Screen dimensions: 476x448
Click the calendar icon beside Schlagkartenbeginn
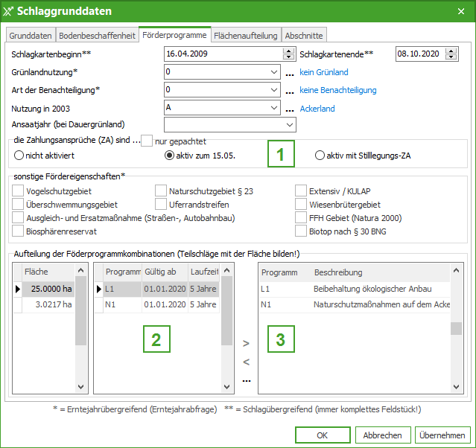[288, 54]
